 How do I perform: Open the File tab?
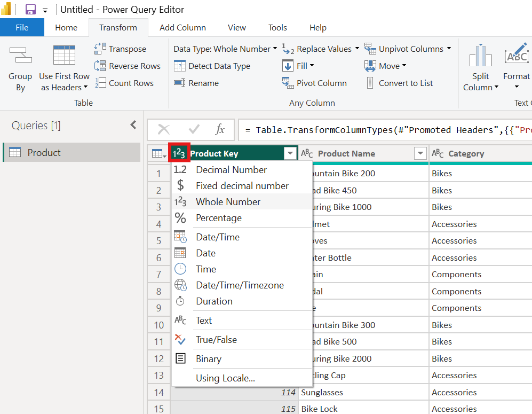point(22,27)
